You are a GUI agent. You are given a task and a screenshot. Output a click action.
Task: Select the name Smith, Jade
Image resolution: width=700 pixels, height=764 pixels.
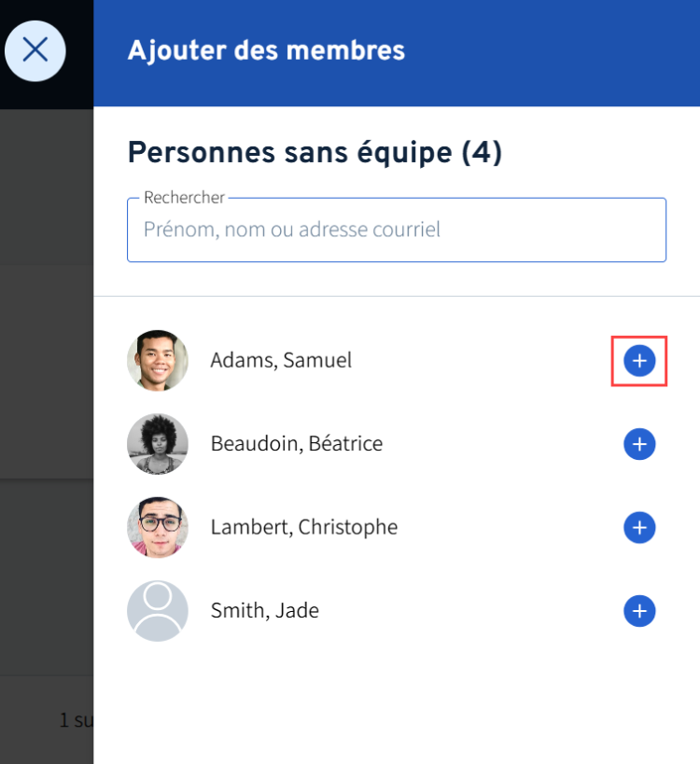tap(265, 611)
